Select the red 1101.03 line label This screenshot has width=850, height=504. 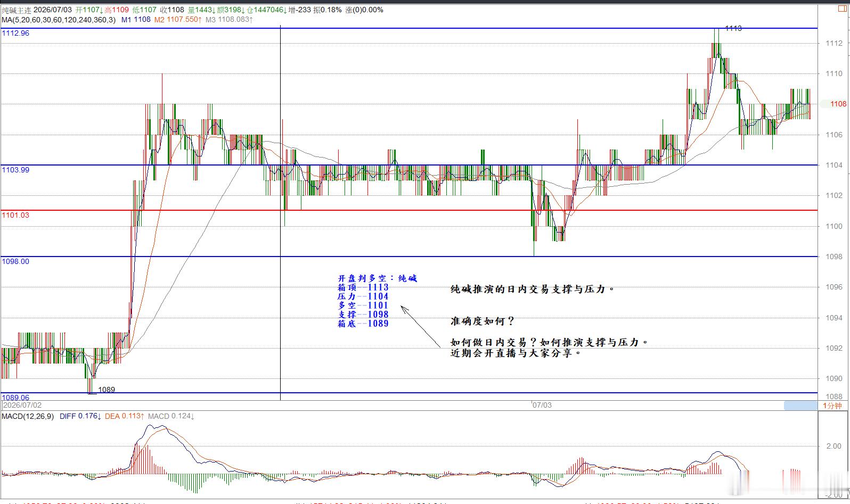pyautogui.click(x=16, y=215)
